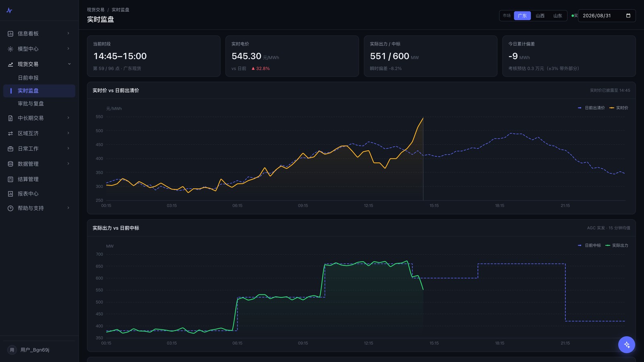Select 实时监盘 submenu item
Screen dimensions: 644x362
tap(39, 91)
